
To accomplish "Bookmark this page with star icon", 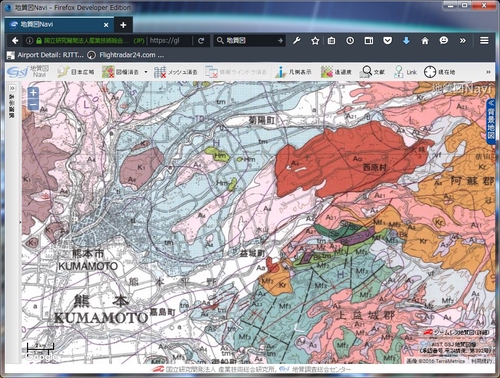I will point(315,41).
